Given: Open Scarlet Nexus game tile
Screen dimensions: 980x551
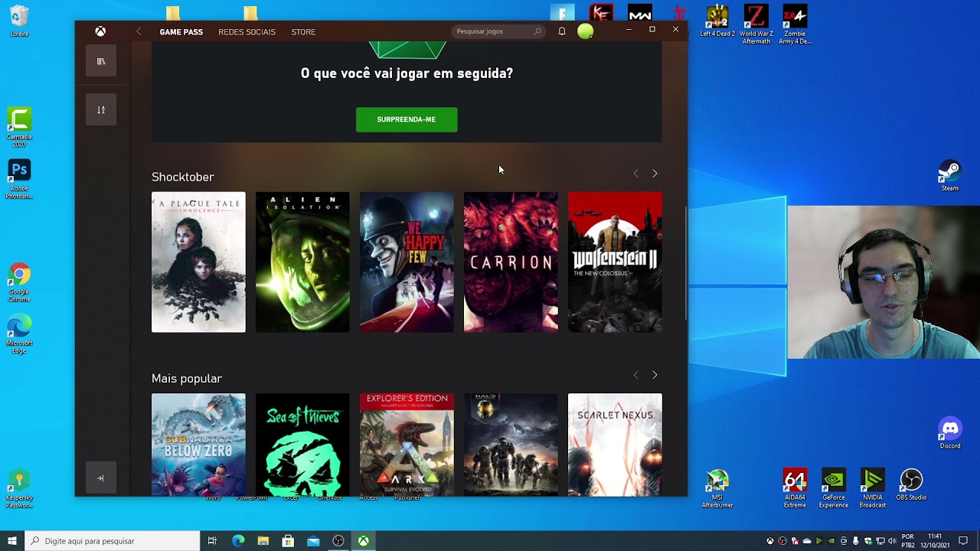Looking at the screenshot, I should 615,445.
